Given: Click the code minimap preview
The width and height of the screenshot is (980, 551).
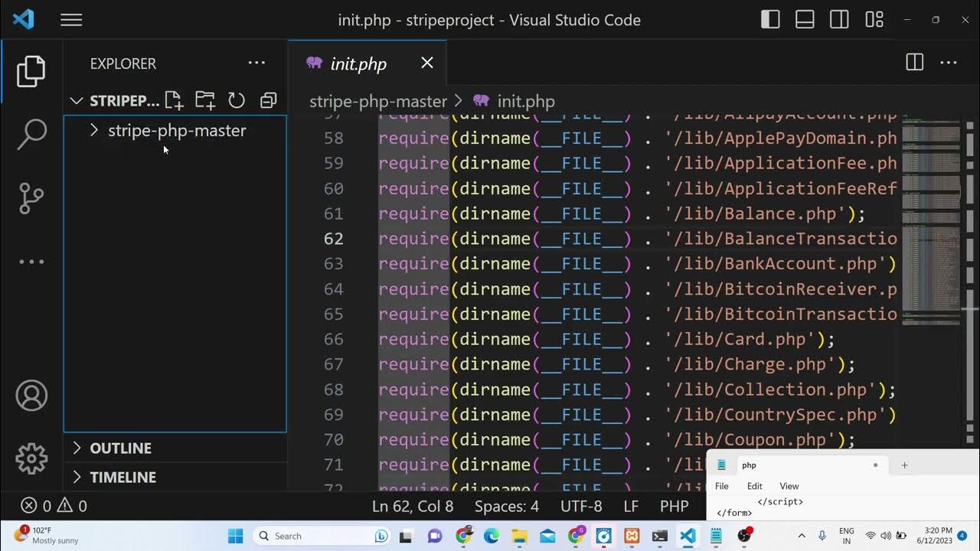Looking at the screenshot, I should click(930, 222).
